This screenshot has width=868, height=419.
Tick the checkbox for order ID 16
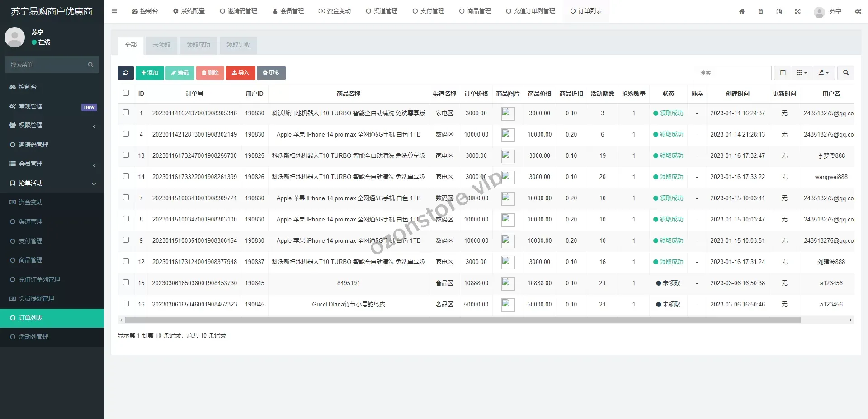click(x=126, y=304)
